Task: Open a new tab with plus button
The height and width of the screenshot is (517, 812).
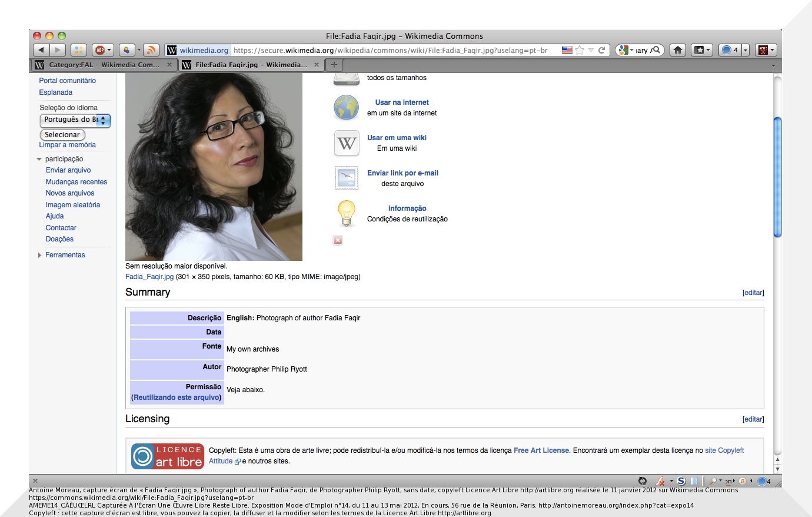Action: (334, 65)
